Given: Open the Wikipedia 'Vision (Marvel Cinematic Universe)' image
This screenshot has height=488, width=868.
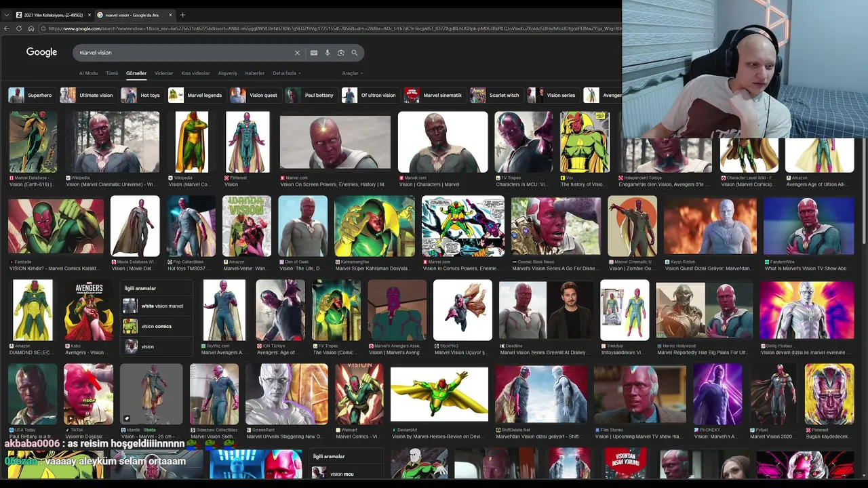Looking at the screenshot, I should (x=113, y=142).
